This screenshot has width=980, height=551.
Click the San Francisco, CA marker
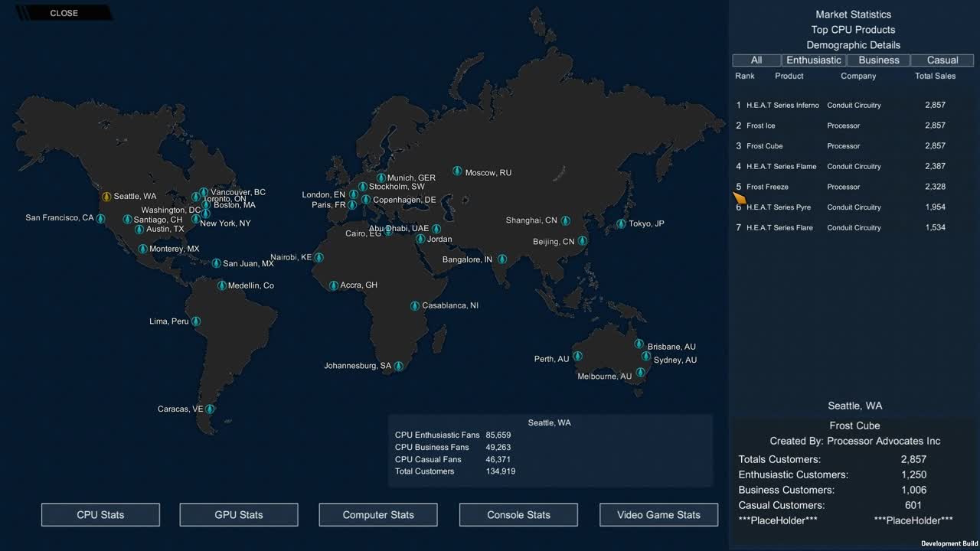[x=100, y=219]
